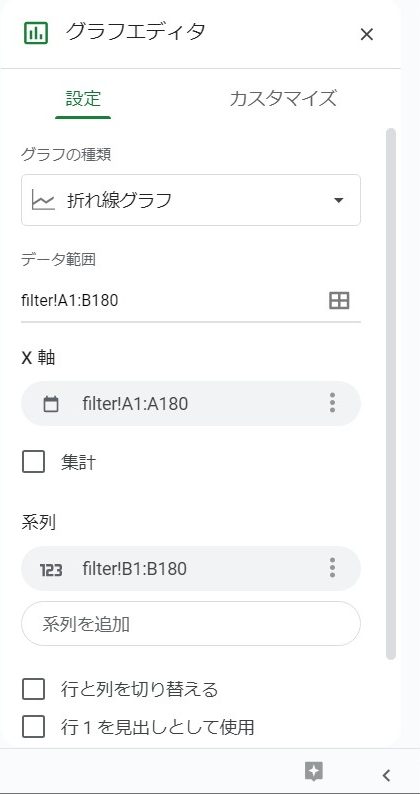Click the dropdown arrow for chart type
420x794 pixels.
pos(339,201)
